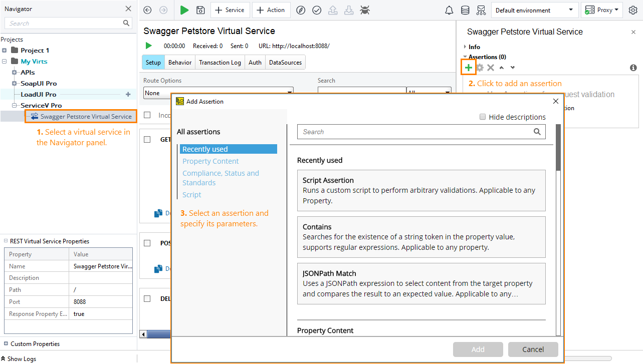The image size is (643, 364).
Task: Click the Action toolbar button
Action: pyautogui.click(x=271, y=10)
